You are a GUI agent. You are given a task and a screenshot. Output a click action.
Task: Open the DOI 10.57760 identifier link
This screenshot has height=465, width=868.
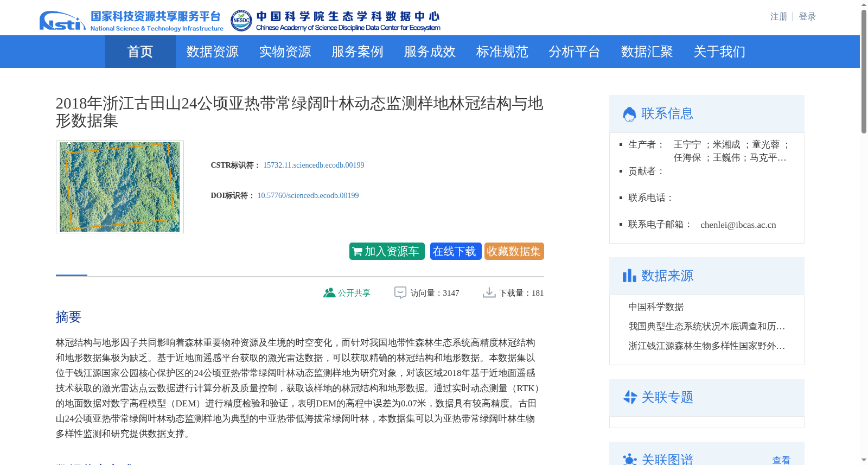point(308,195)
